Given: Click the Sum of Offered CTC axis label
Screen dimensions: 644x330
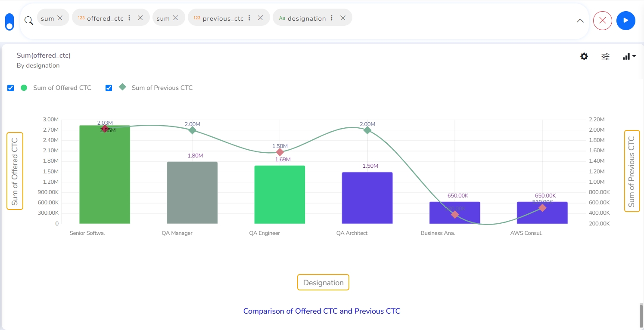Looking at the screenshot, I should pos(15,171).
